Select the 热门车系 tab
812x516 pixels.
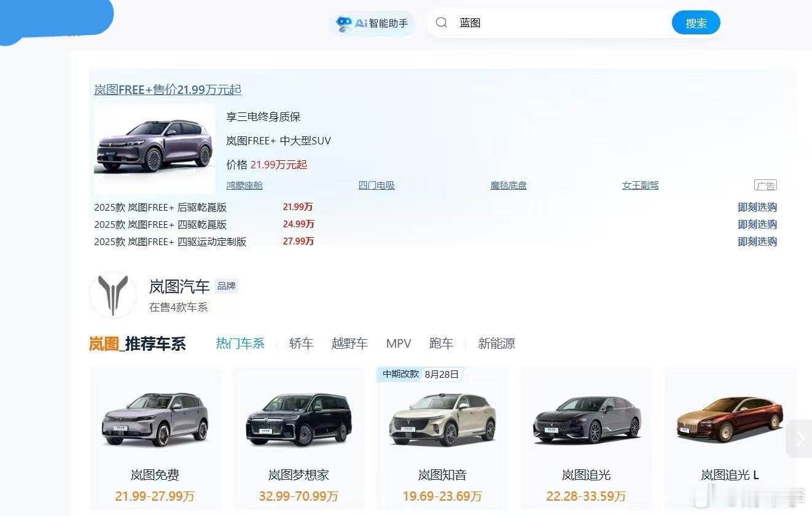[240, 343]
